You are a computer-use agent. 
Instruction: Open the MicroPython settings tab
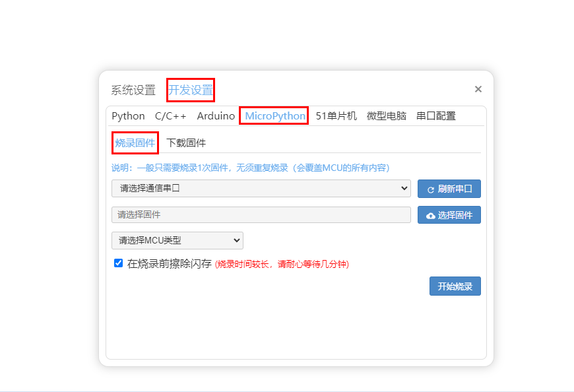click(x=275, y=116)
